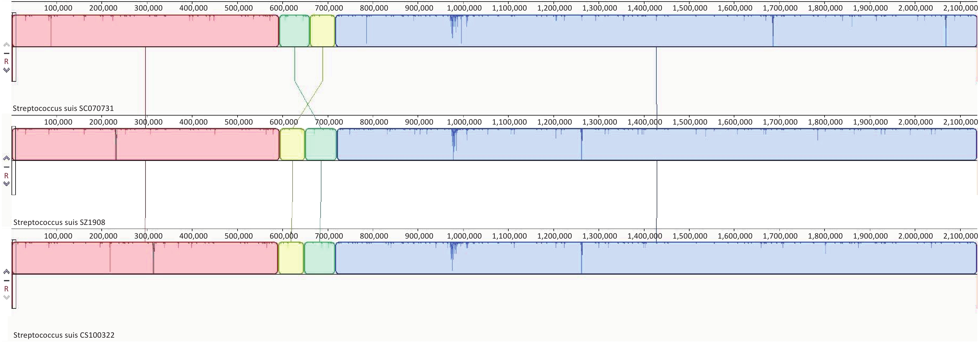Click 1,200,000 on the SZ1908 ruler

pos(554,122)
